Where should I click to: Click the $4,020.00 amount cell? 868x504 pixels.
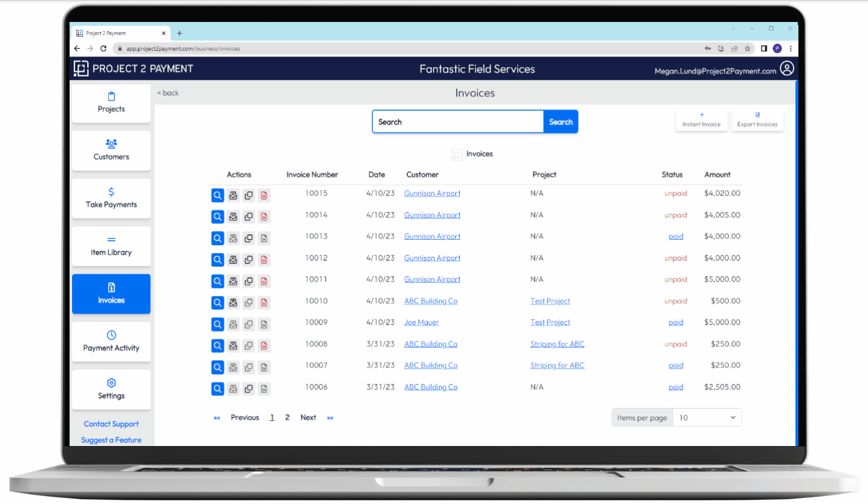(x=722, y=193)
